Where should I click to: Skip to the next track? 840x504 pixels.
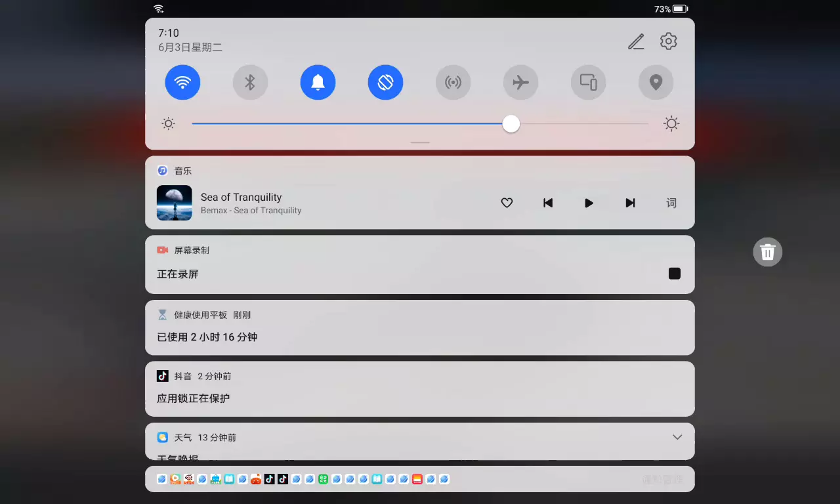pyautogui.click(x=630, y=203)
